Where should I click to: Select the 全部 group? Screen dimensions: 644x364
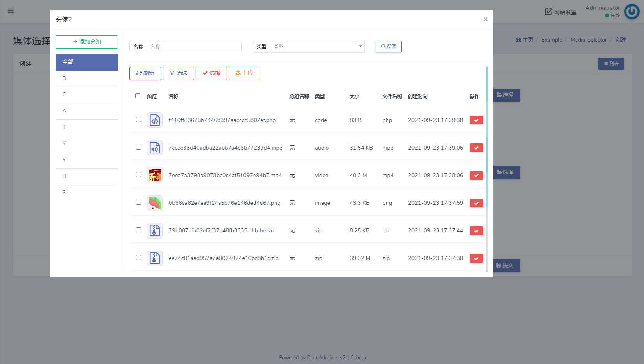[x=87, y=62]
